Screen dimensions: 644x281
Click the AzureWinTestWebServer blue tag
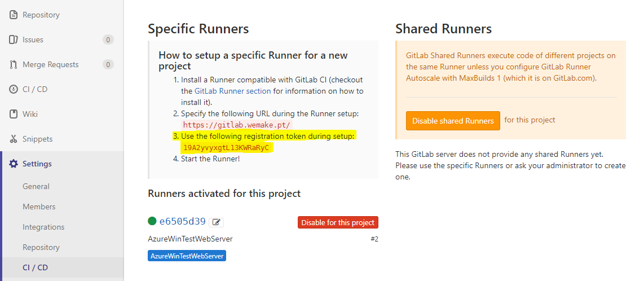(187, 256)
